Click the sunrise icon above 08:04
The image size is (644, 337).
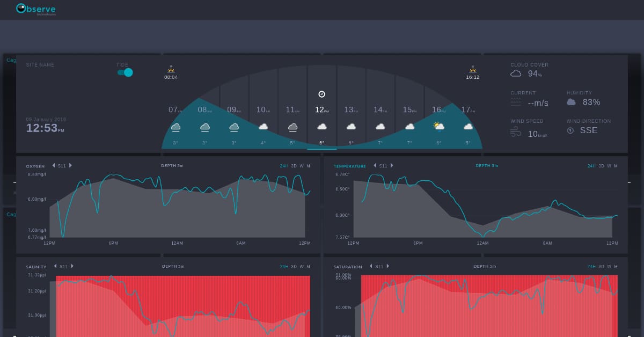point(171,69)
